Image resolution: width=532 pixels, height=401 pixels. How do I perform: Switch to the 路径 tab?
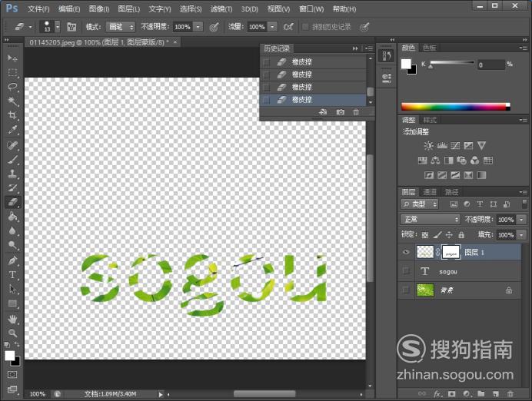(x=451, y=192)
